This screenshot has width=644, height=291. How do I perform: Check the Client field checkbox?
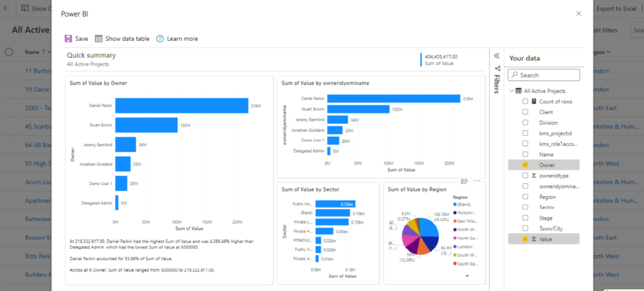(x=525, y=112)
